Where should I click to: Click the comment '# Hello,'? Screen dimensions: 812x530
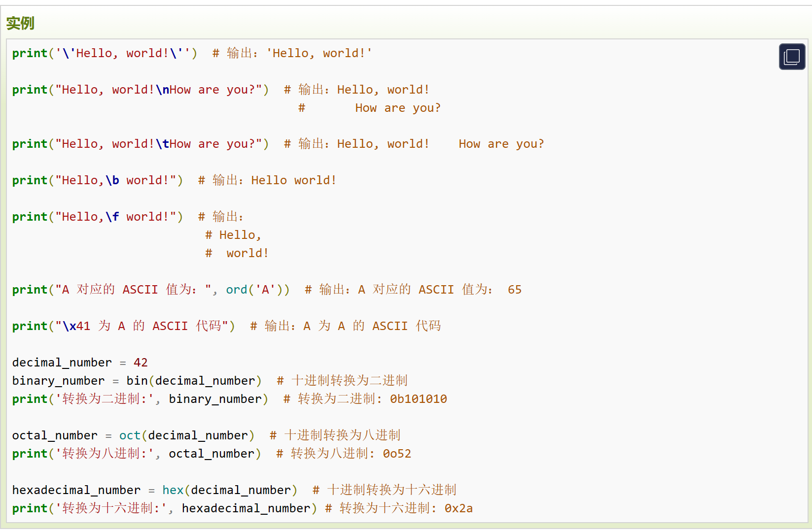pos(233,235)
